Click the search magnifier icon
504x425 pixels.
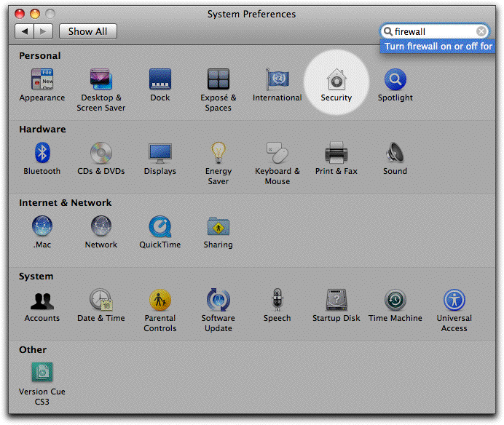[x=388, y=31]
